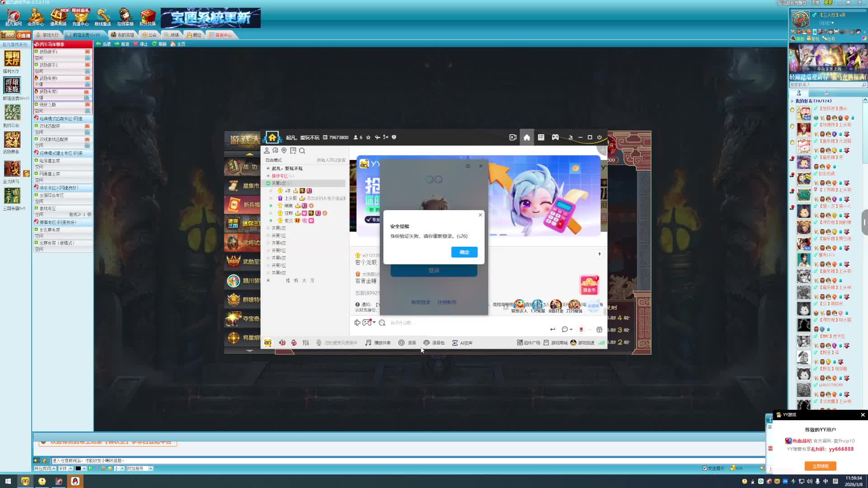Click the mixer settings icon in YY bottom bar
This screenshot has width=868, height=488.
306,343
